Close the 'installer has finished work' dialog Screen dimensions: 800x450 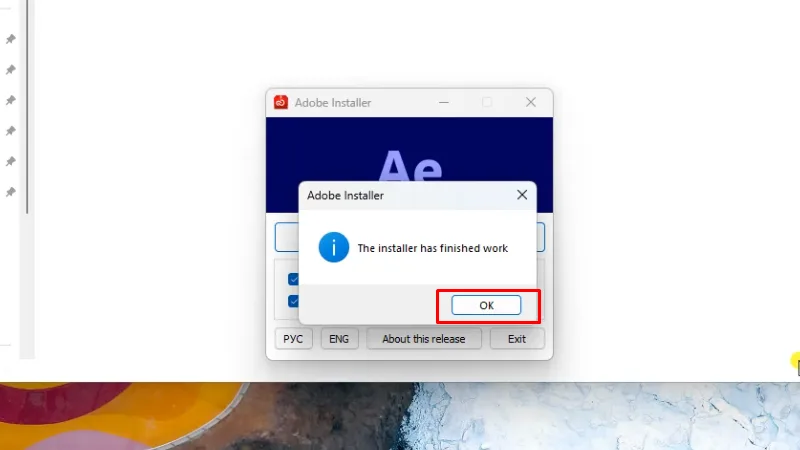point(521,195)
